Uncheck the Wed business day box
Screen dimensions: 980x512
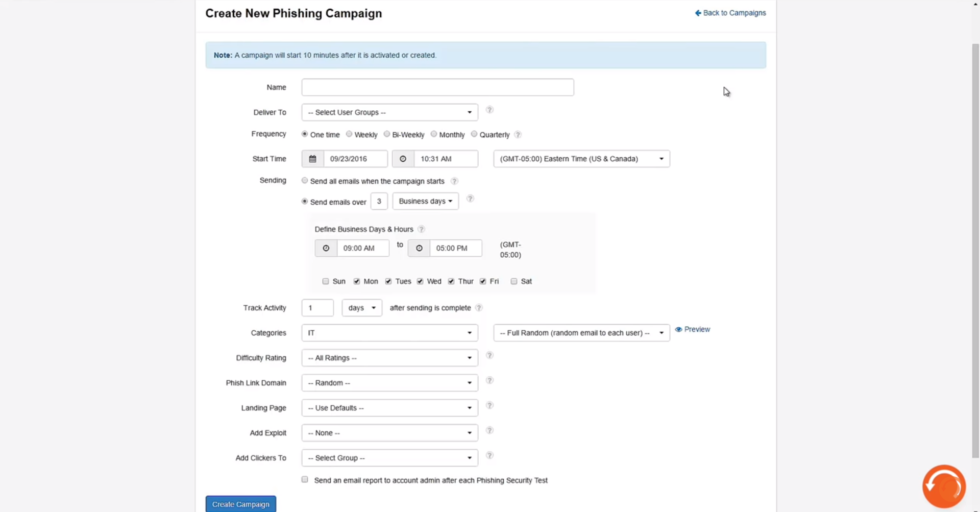pos(420,281)
